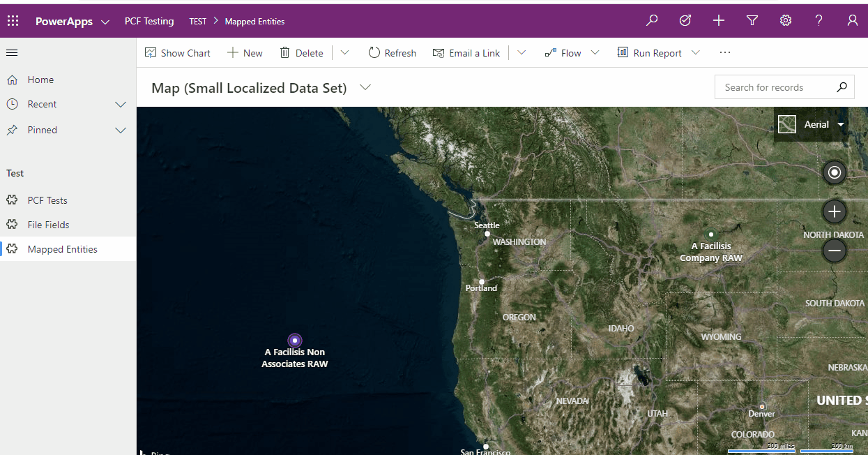868x455 pixels.
Task: Open the settings gear icon
Action: point(786,21)
